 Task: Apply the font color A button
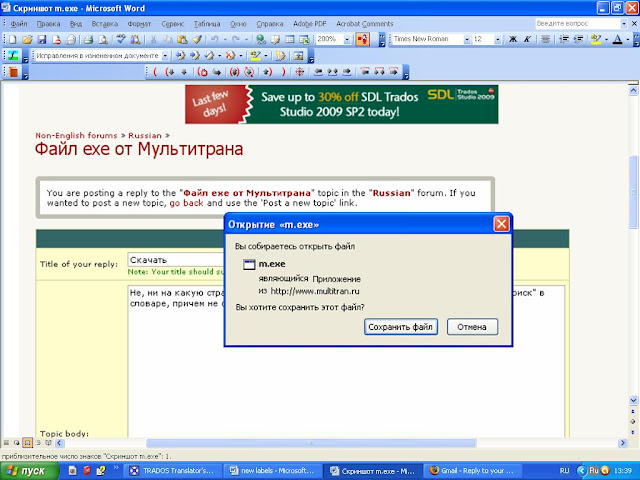point(618,40)
